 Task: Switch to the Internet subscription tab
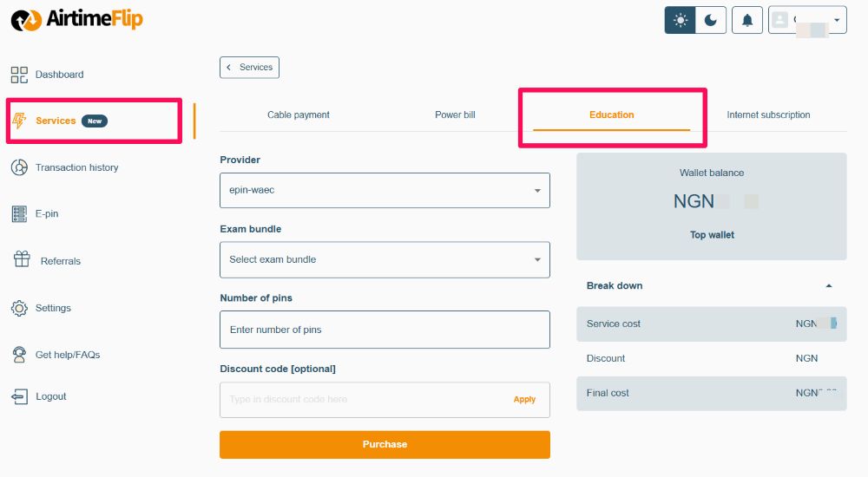pos(768,115)
